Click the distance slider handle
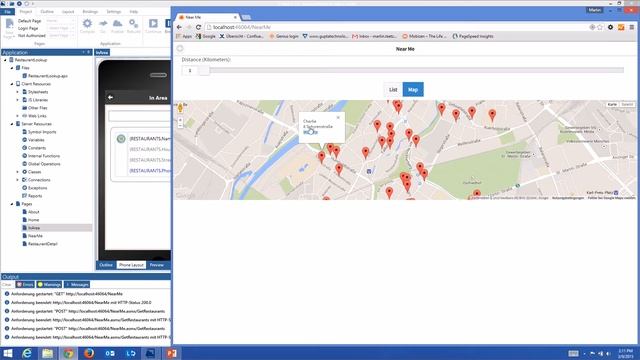Image resolution: width=640 pixels, height=360 pixels. pyautogui.click(x=204, y=71)
